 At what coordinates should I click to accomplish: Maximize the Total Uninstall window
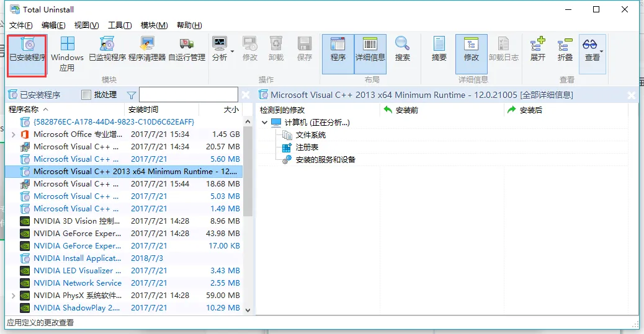596,9
